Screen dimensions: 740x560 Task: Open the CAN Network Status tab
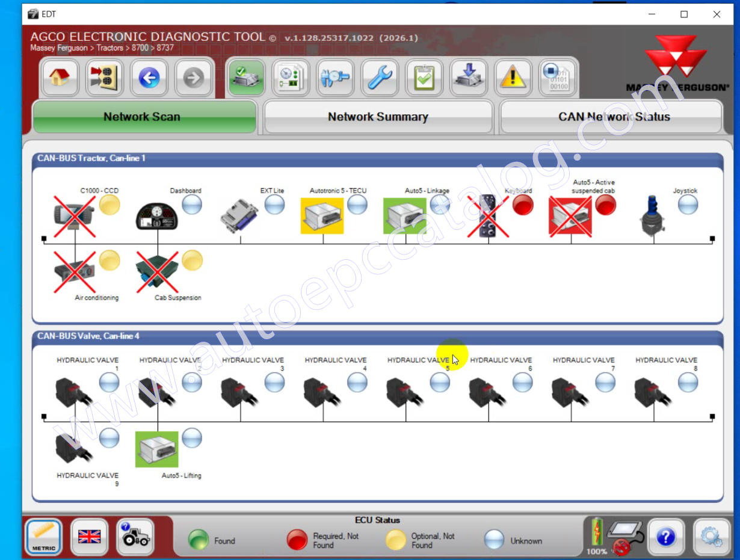(x=614, y=117)
